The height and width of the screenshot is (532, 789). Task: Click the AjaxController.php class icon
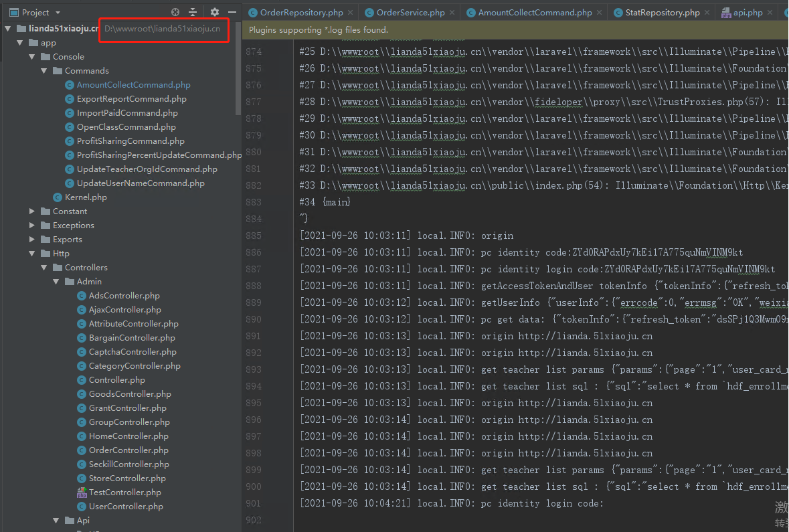82,310
